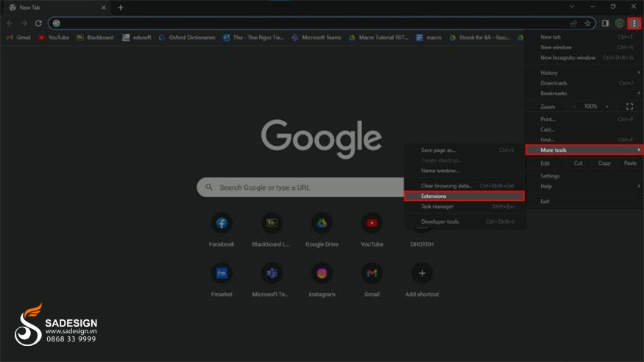The height and width of the screenshot is (362, 644).
Task: Select Print from the Chrome menu
Action: tap(584, 119)
